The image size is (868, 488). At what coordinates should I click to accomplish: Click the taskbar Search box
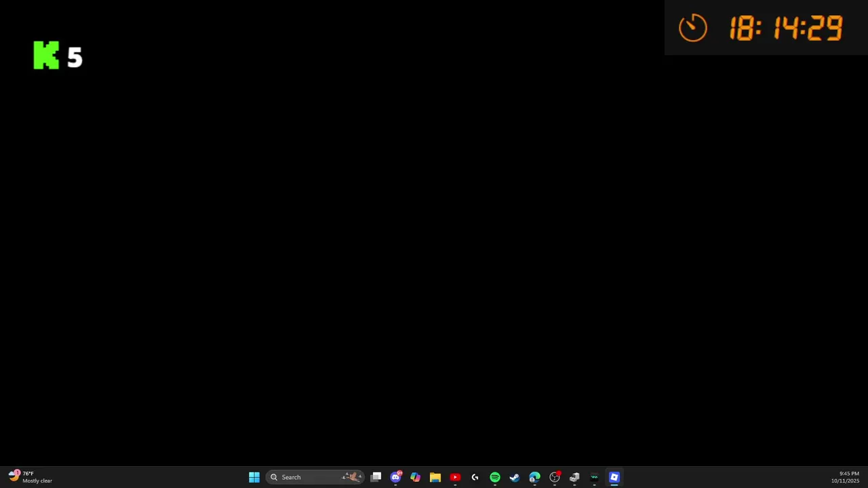pos(316,477)
